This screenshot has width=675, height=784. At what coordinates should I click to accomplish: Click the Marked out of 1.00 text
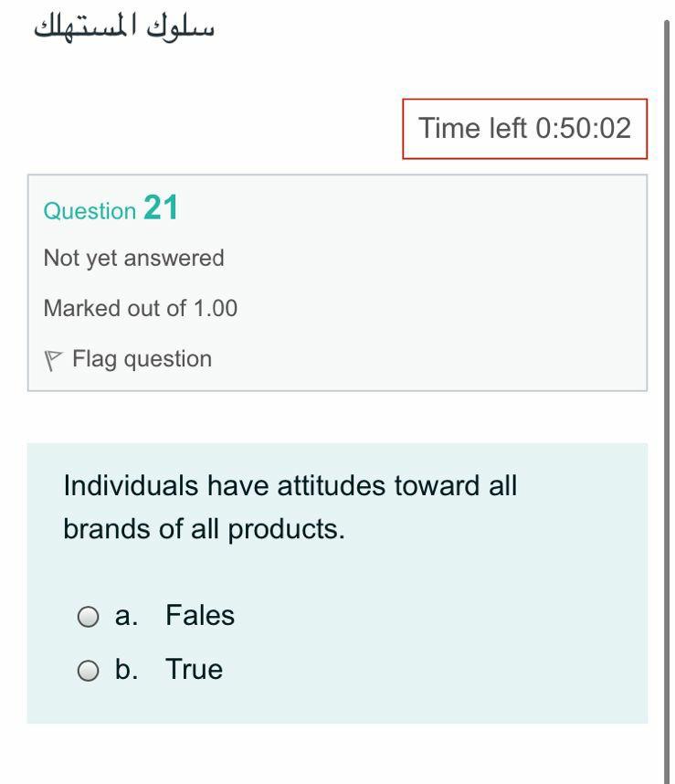141,308
